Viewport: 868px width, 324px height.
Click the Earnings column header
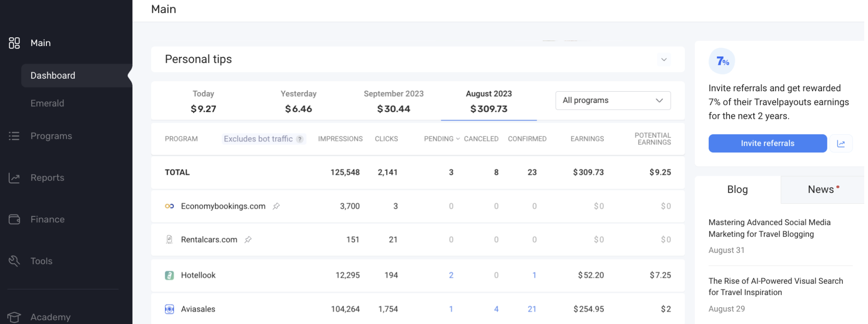point(587,139)
